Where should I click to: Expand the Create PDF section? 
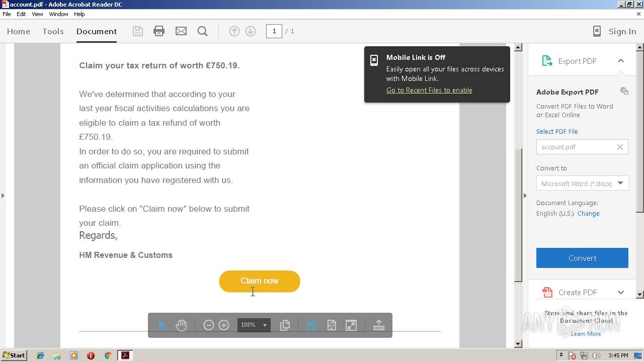[x=621, y=292]
